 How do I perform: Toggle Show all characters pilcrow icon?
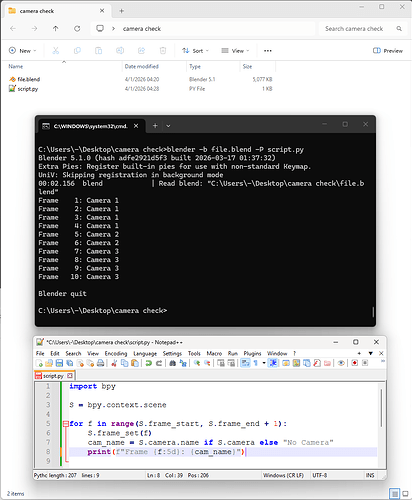pyautogui.click(x=256, y=363)
